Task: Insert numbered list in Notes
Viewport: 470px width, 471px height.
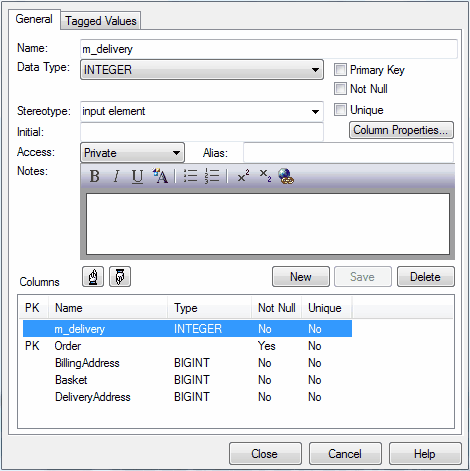Action: click(x=212, y=176)
